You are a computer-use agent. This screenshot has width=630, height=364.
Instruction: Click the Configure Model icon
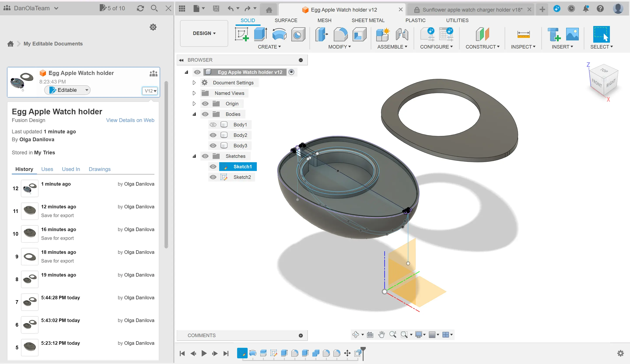[x=427, y=35]
